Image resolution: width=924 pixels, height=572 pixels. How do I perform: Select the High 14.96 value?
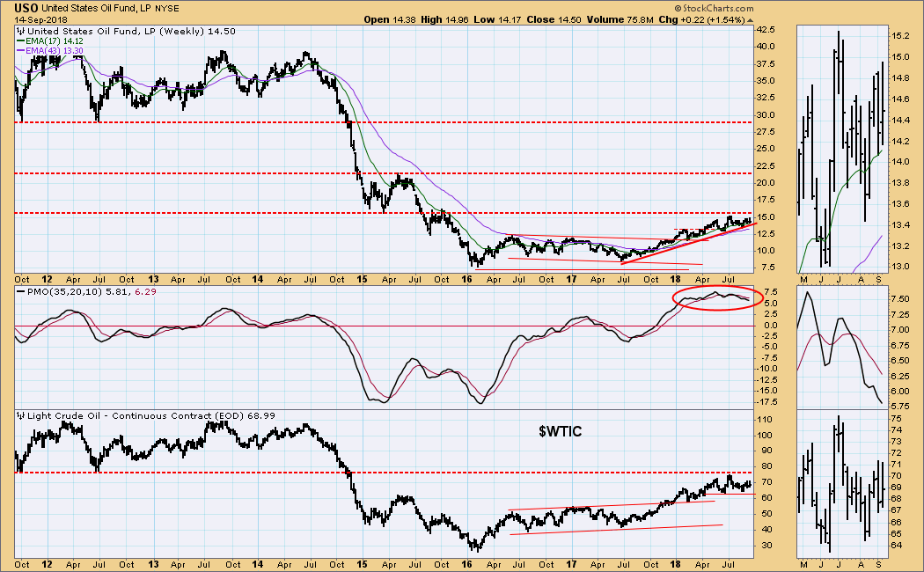click(445, 19)
